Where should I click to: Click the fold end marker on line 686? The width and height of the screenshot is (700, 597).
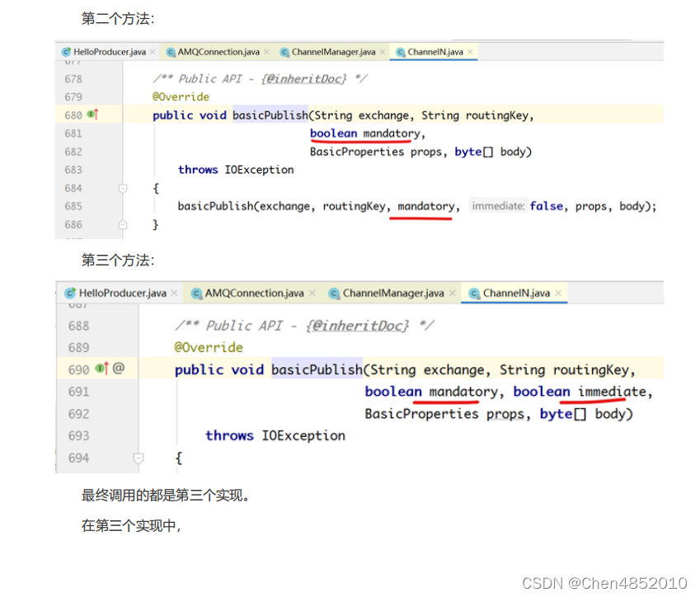[x=123, y=224]
